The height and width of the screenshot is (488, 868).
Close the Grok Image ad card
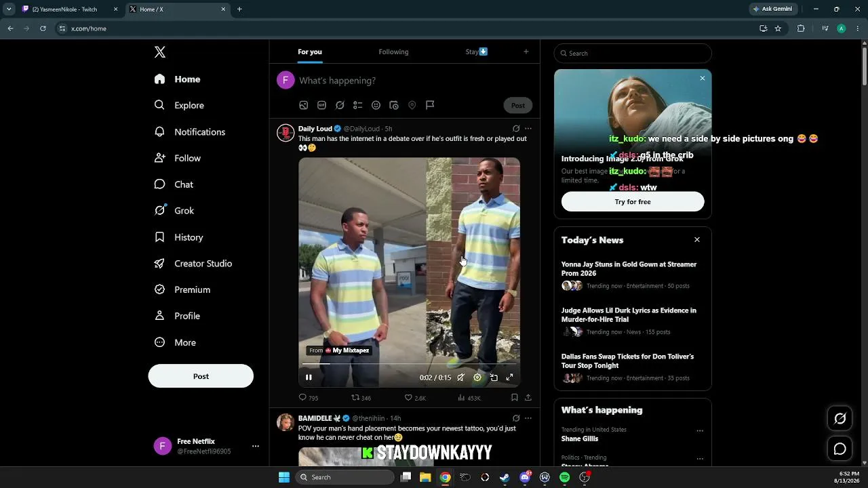pyautogui.click(x=703, y=79)
